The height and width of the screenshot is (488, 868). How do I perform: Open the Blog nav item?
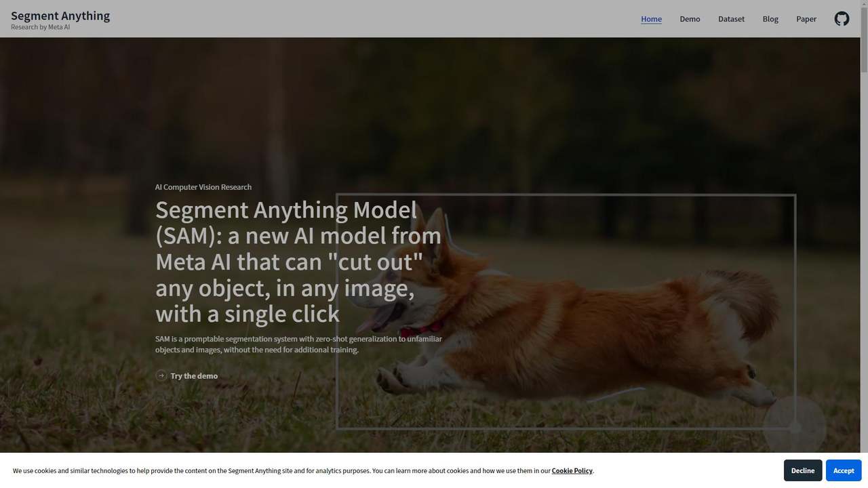click(x=770, y=19)
